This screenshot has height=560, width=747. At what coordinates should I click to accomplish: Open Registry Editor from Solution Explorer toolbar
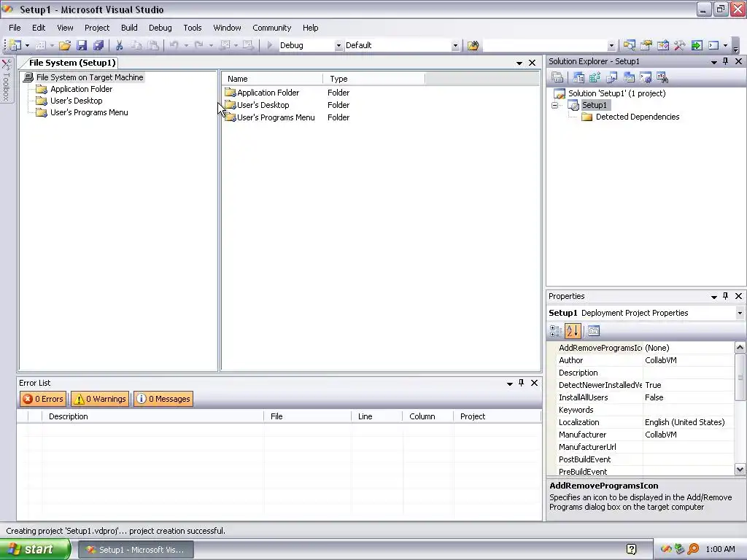click(595, 77)
